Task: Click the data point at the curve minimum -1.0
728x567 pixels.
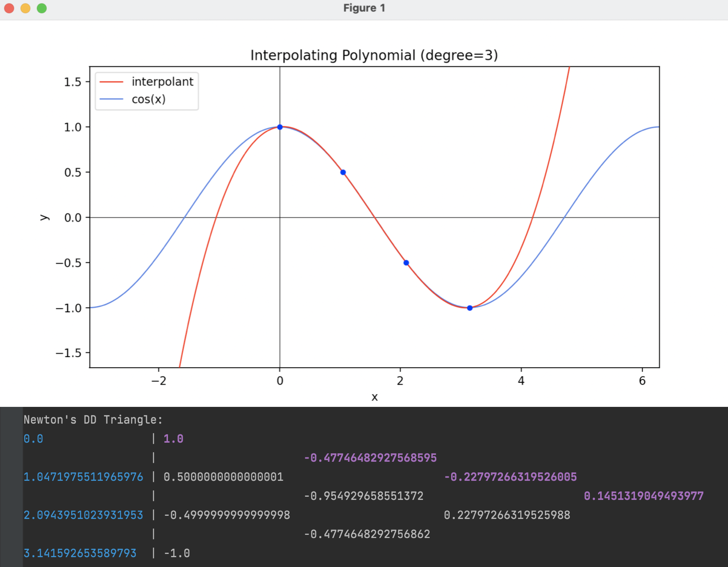Action: pos(470,308)
